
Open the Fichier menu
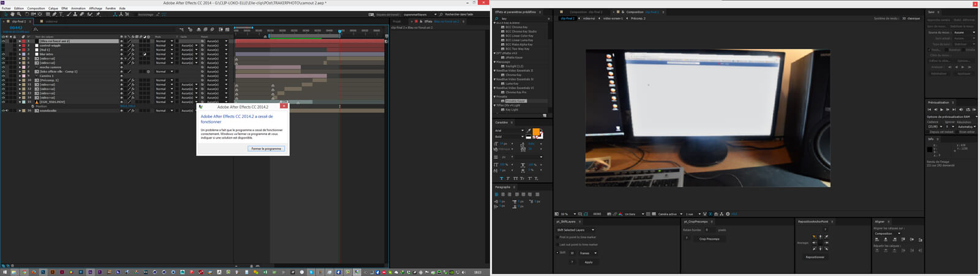(6, 9)
